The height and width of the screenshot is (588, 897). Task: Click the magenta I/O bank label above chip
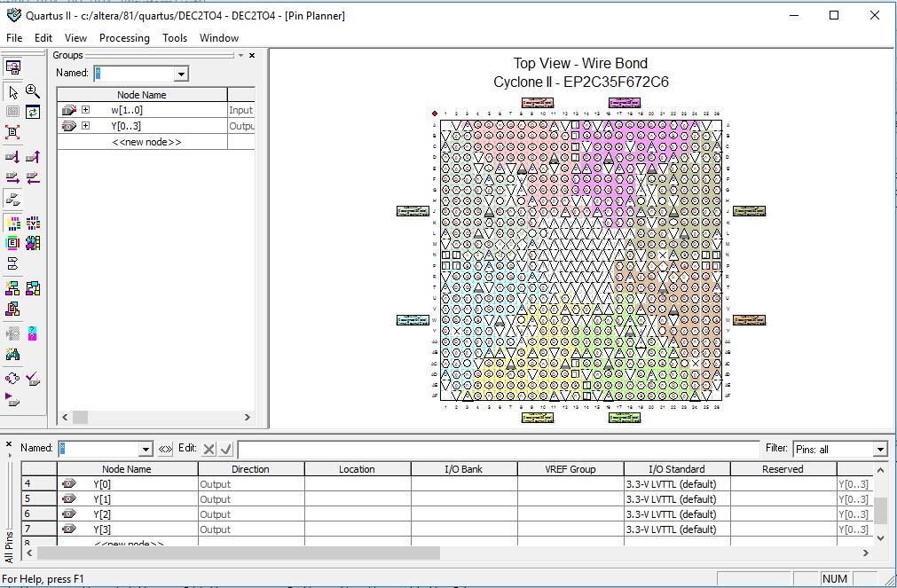[x=625, y=103]
